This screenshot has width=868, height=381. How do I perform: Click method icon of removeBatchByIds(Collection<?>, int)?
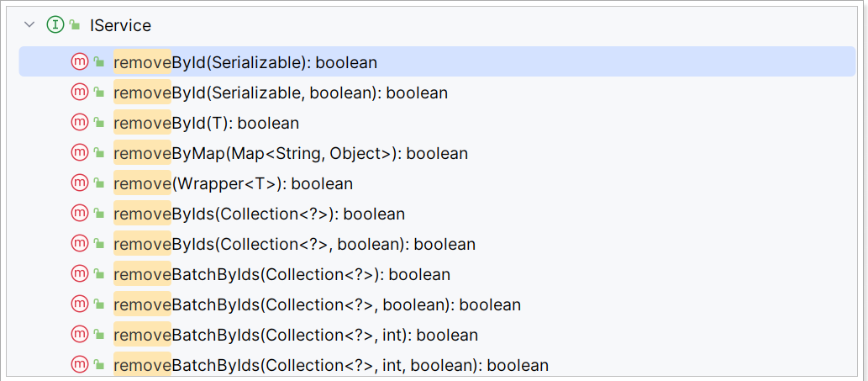tap(80, 334)
